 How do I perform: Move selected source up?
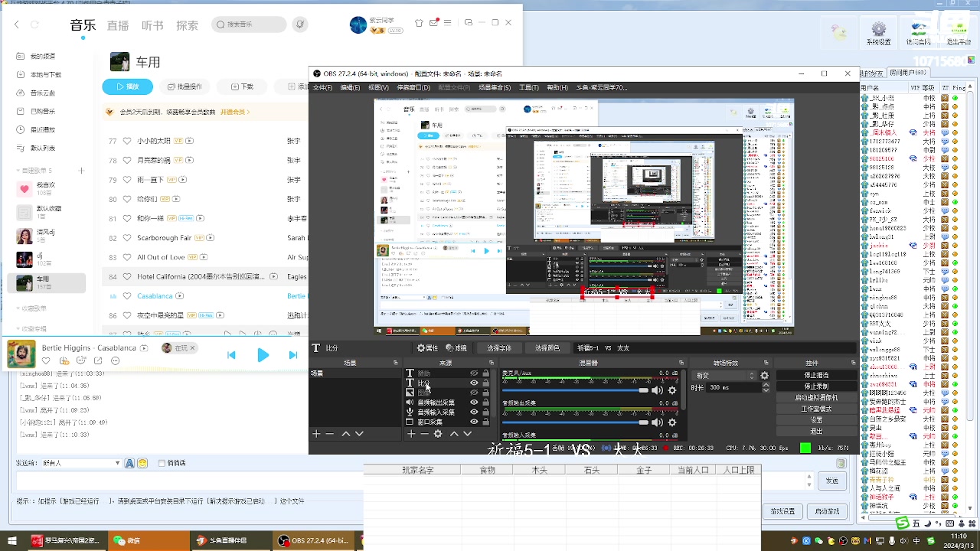pos(454,434)
